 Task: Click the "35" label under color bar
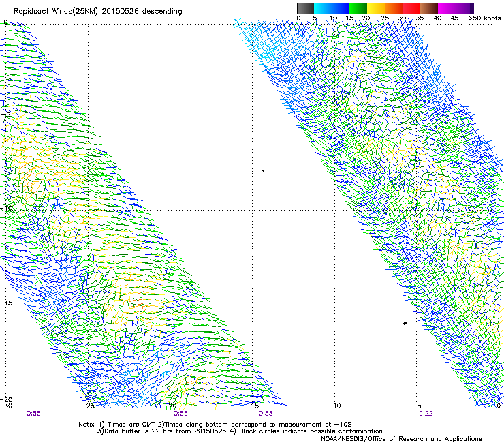click(420, 18)
